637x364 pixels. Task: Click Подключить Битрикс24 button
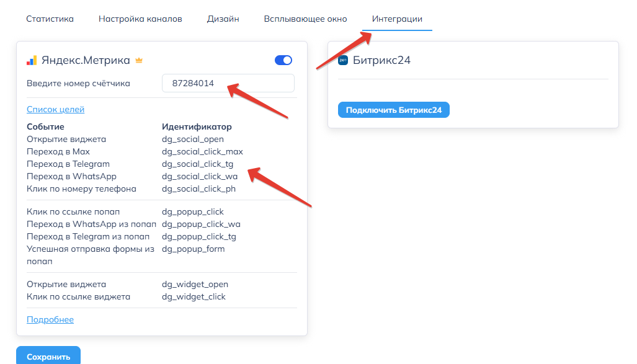(x=393, y=110)
